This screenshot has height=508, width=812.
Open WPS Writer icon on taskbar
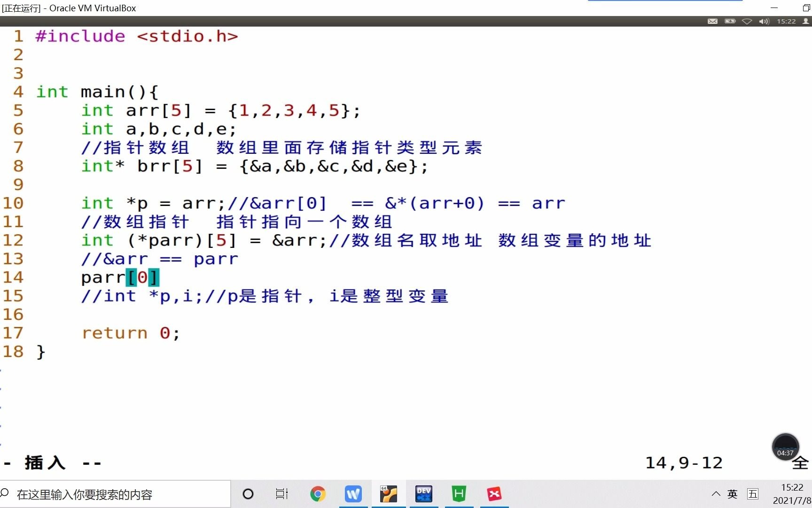[353, 494]
